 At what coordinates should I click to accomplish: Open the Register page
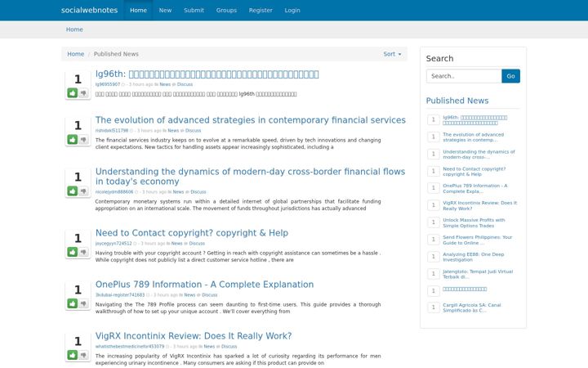[x=261, y=11]
